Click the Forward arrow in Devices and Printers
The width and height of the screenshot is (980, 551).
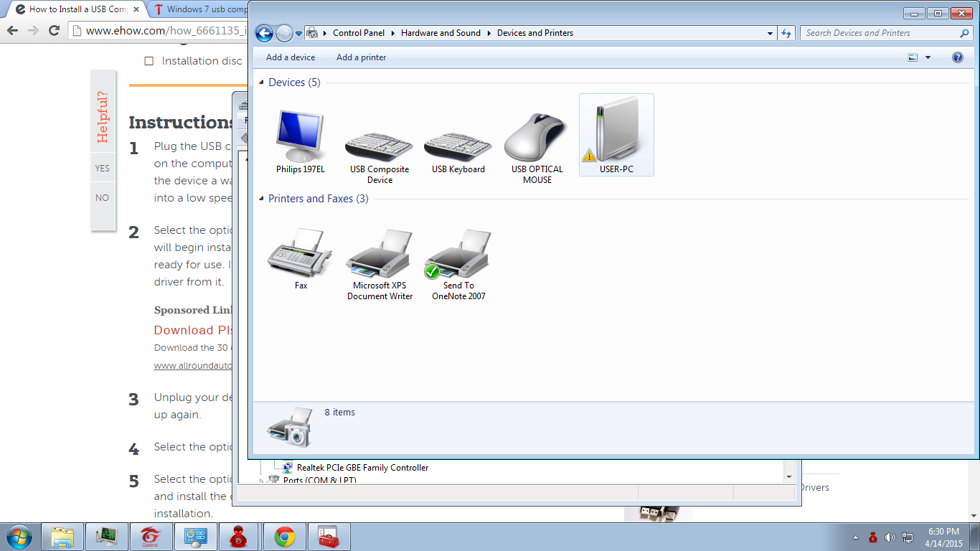tap(284, 33)
